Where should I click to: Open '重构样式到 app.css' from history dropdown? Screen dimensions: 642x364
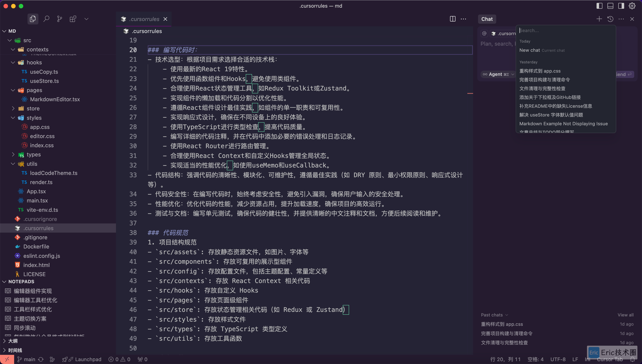click(x=566, y=71)
